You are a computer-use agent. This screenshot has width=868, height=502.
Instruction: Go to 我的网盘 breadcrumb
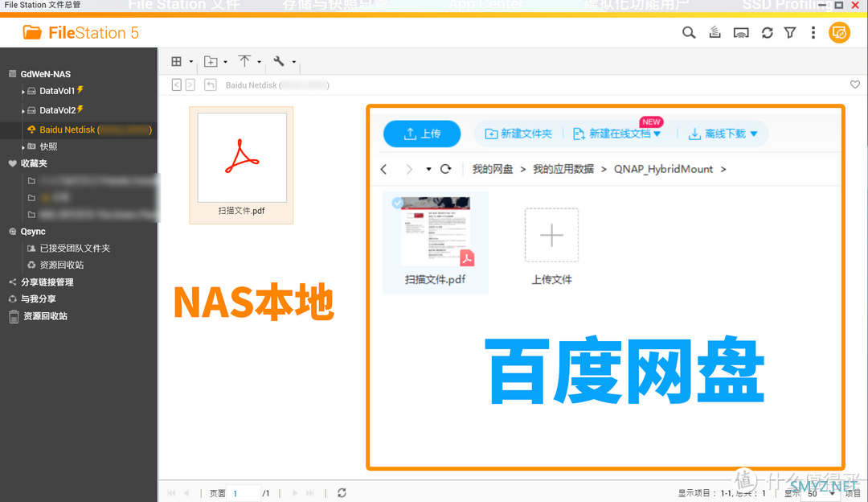[x=492, y=169]
